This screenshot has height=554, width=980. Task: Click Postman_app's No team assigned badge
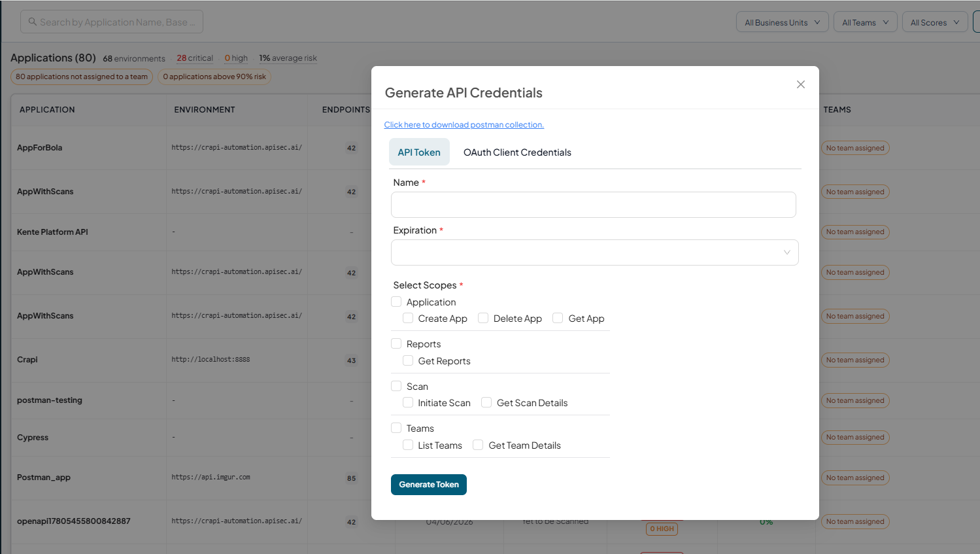click(855, 477)
